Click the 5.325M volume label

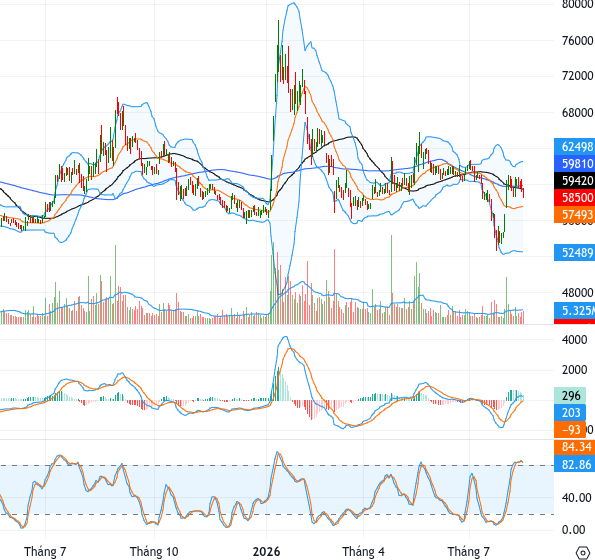click(575, 310)
